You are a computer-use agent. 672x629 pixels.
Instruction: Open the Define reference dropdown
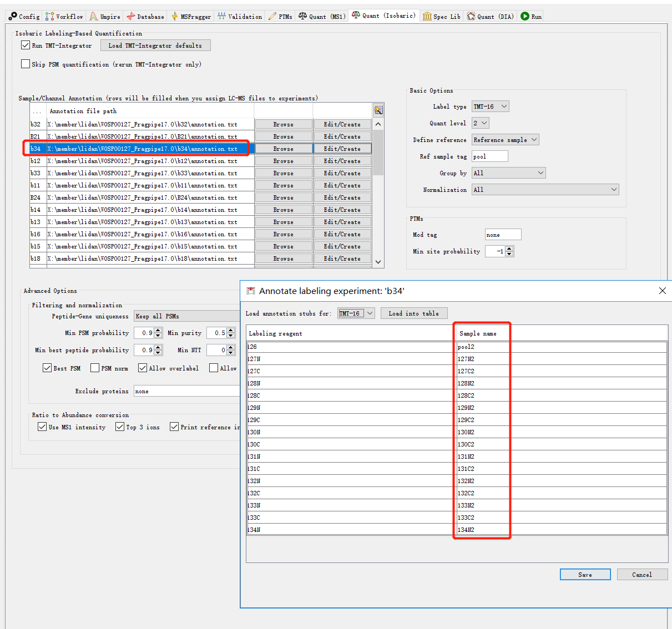coord(505,139)
